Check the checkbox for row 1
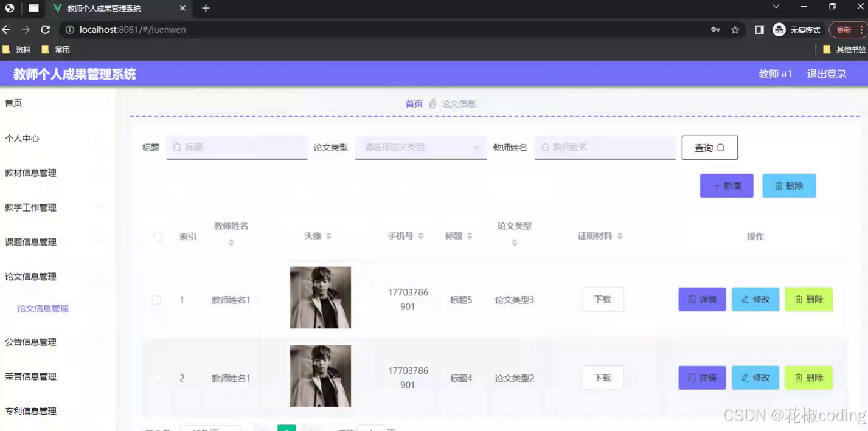The width and height of the screenshot is (868, 431). click(x=157, y=299)
